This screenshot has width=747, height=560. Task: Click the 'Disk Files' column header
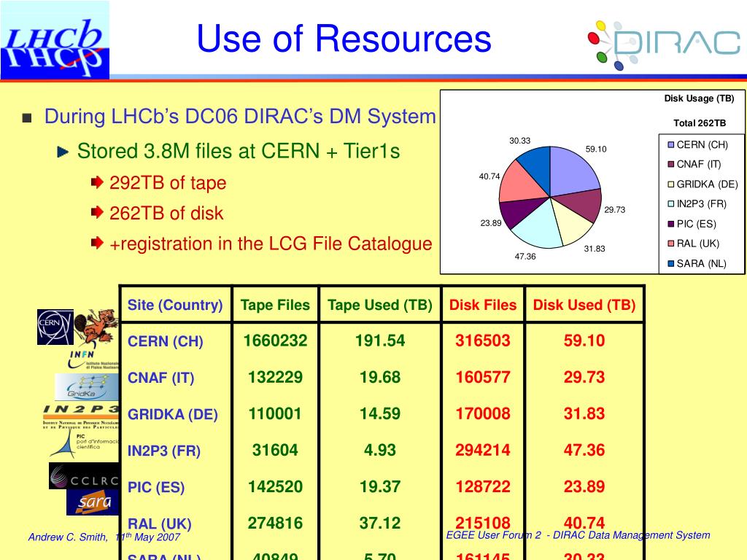click(x=483, y=305)
